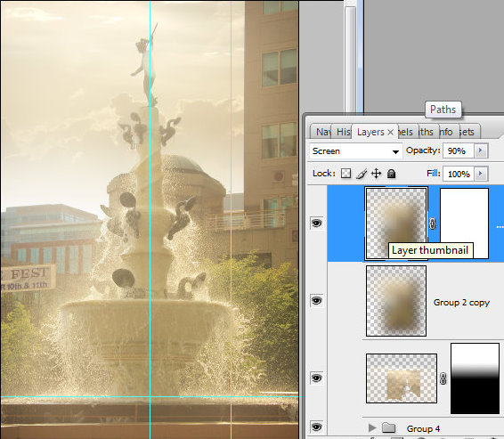Select the Group 2 copy layer name
504x439 pixels.
(461, 303)
